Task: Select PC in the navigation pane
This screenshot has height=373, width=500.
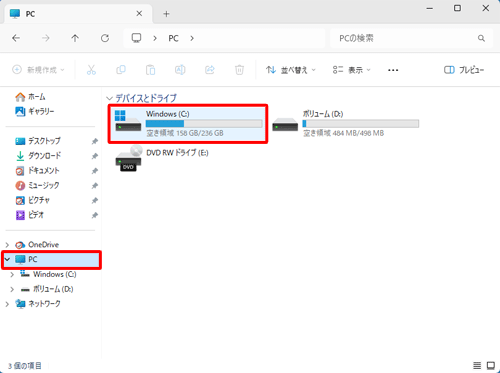Action: tap(51, 260)
